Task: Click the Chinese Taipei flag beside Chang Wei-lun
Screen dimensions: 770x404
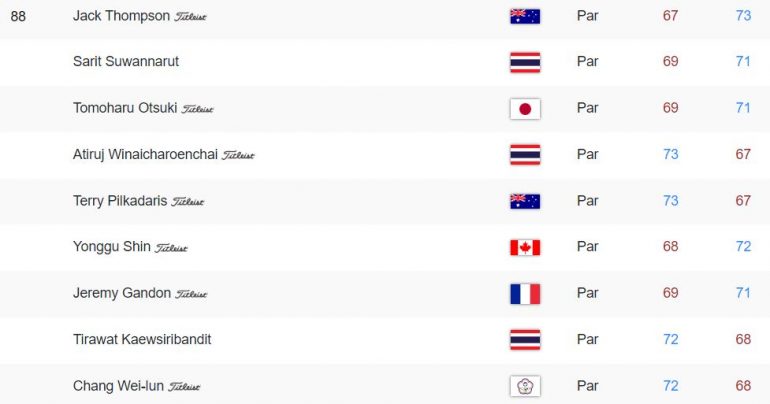Action: click(x=525, y=386)
